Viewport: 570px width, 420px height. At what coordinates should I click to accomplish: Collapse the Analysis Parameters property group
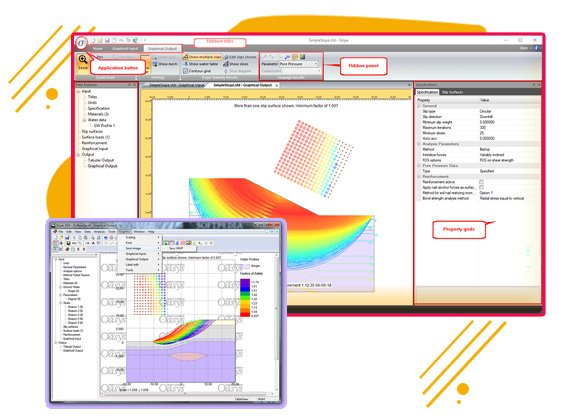(419, 144)
